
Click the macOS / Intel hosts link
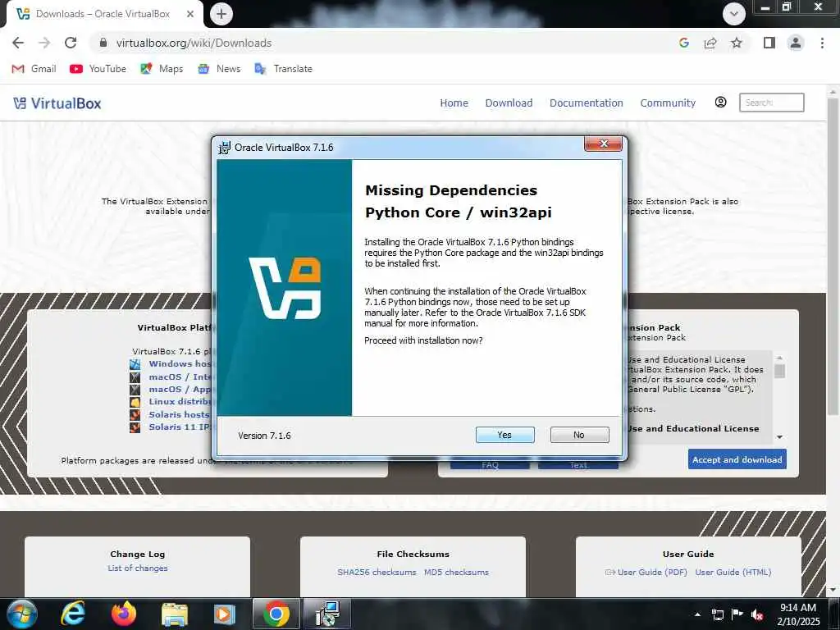[180, 377]
